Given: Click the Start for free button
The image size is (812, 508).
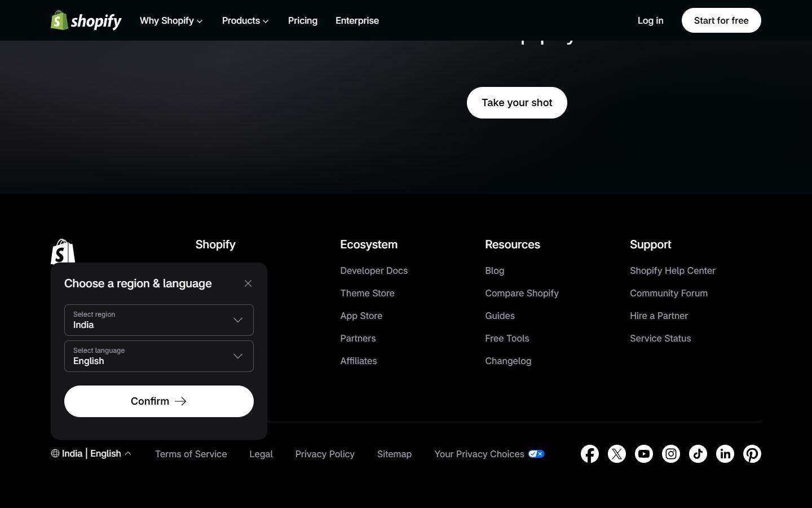Looking at the screenshot, I should click(721, 20).
